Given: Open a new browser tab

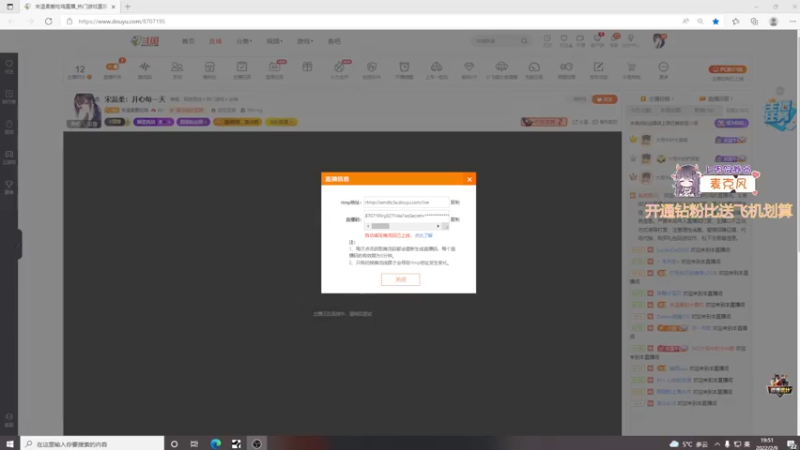Looking at the screenshot, I should [x=128, y=7].
